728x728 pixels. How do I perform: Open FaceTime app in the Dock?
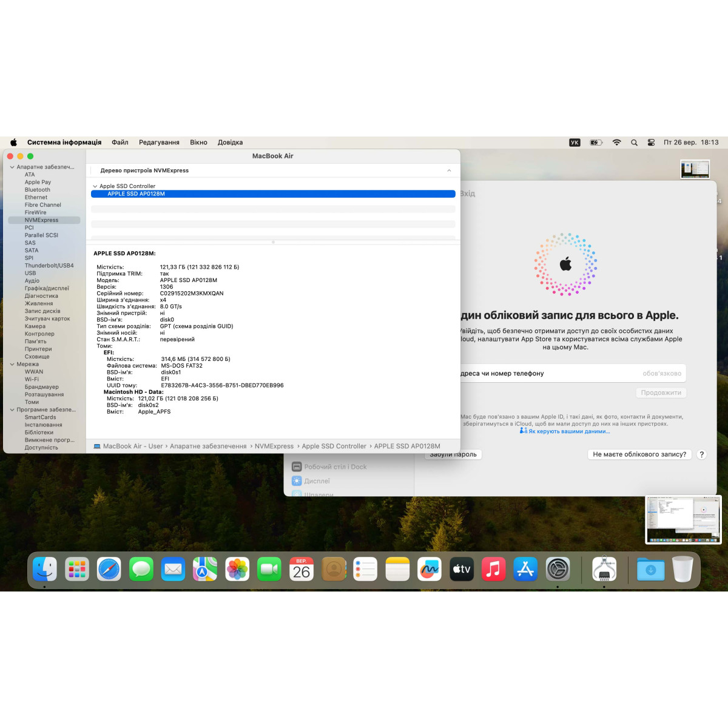click(x=269, y=569)
